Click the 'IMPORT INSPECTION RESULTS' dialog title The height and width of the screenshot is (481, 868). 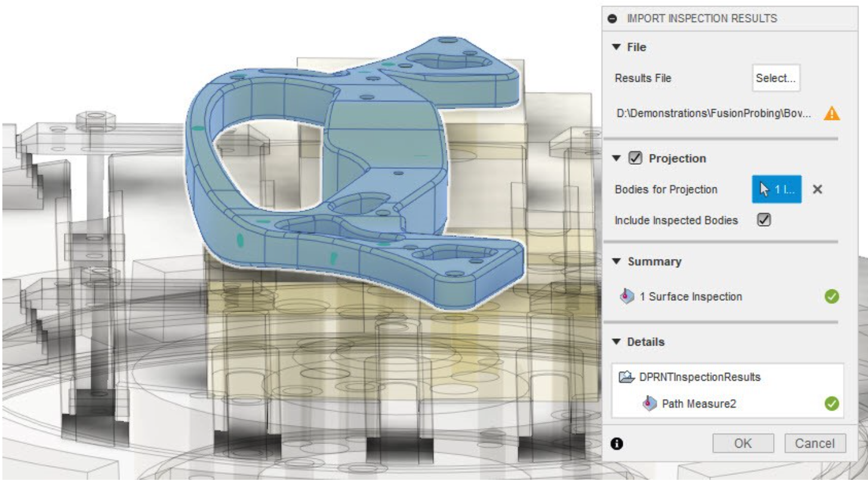coord(701,18)
